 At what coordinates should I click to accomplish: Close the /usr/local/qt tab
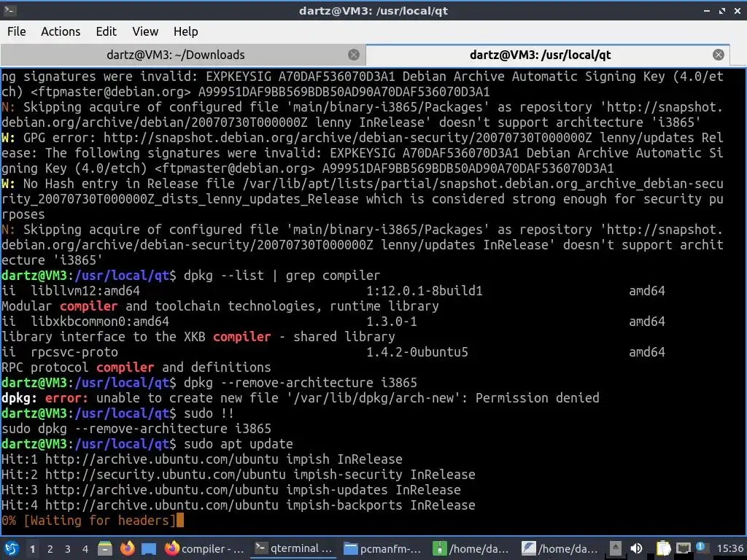pos(719,55)
